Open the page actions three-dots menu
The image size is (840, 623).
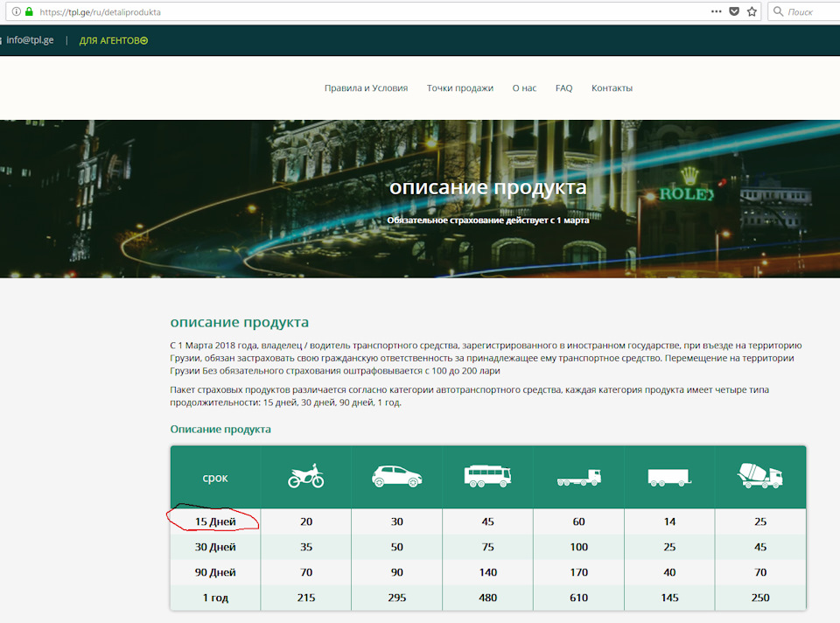(716, 12)
